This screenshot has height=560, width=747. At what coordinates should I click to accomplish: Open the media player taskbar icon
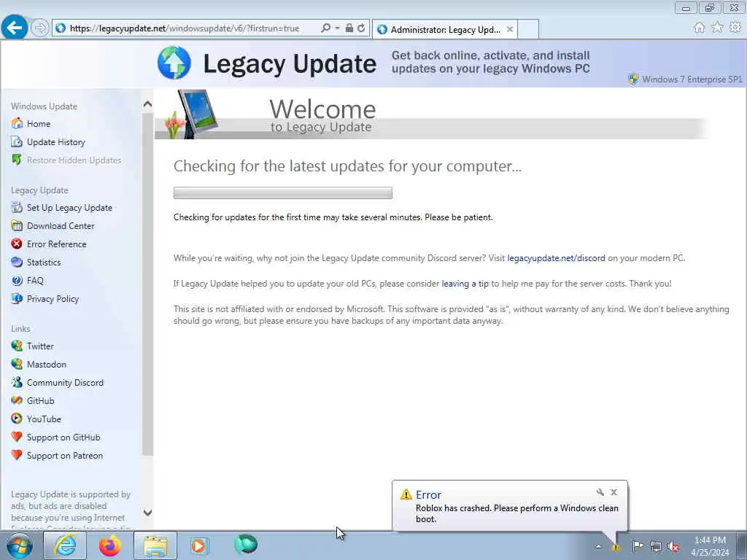tap(199, 545)
